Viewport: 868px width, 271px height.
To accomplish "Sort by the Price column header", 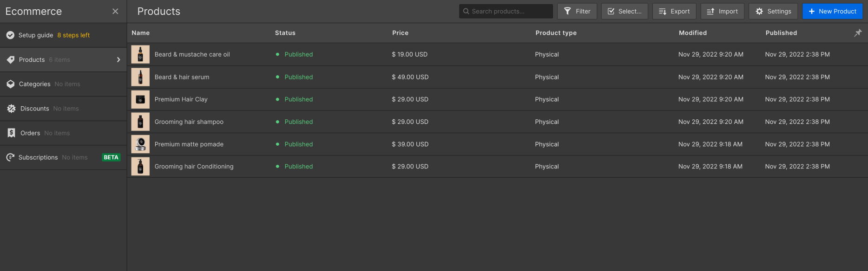I will pos(400,33).
